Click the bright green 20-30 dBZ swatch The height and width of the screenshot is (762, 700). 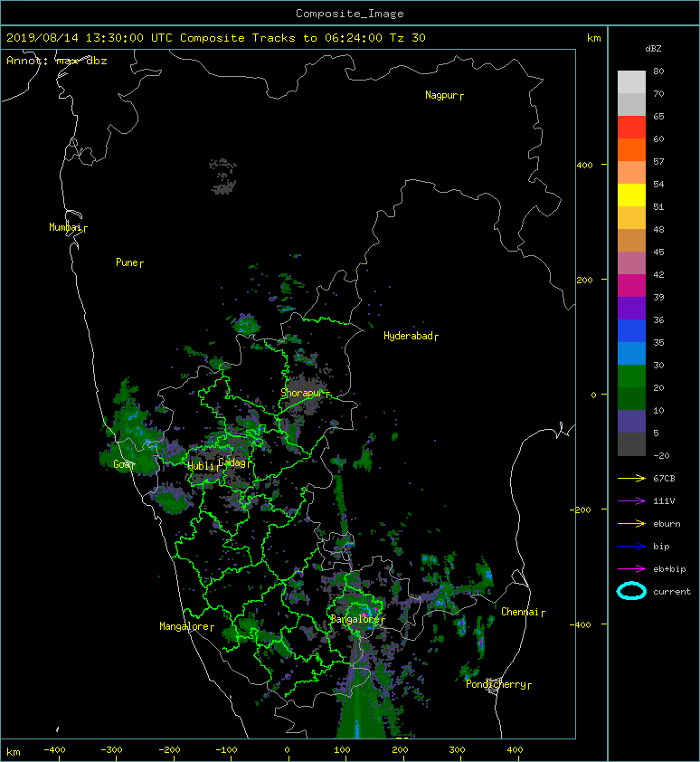coord(631,376)
